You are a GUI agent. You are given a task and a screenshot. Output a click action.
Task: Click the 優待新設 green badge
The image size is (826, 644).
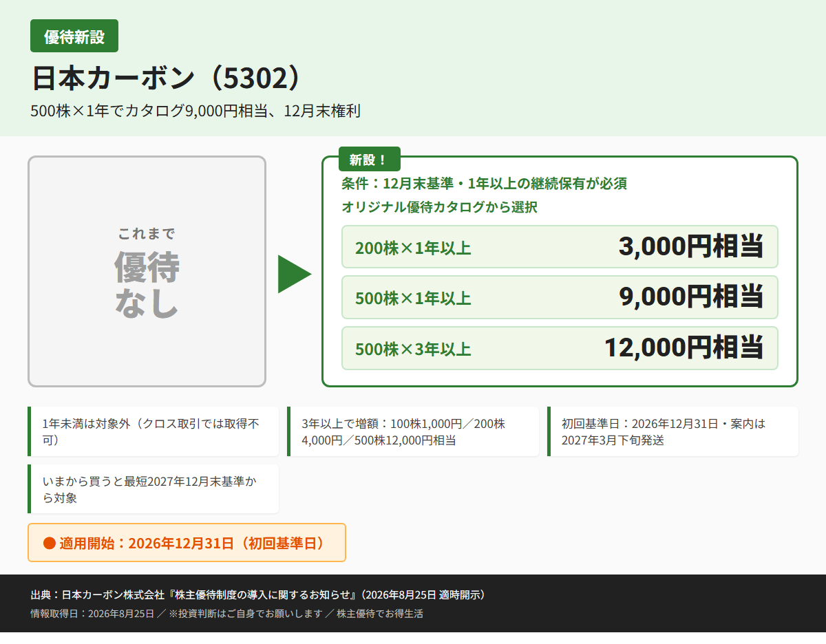(74, 36)
